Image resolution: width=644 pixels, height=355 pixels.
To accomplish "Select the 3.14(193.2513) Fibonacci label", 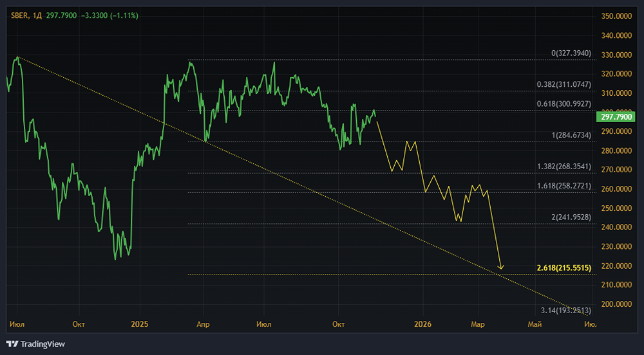I will (565, 311).
